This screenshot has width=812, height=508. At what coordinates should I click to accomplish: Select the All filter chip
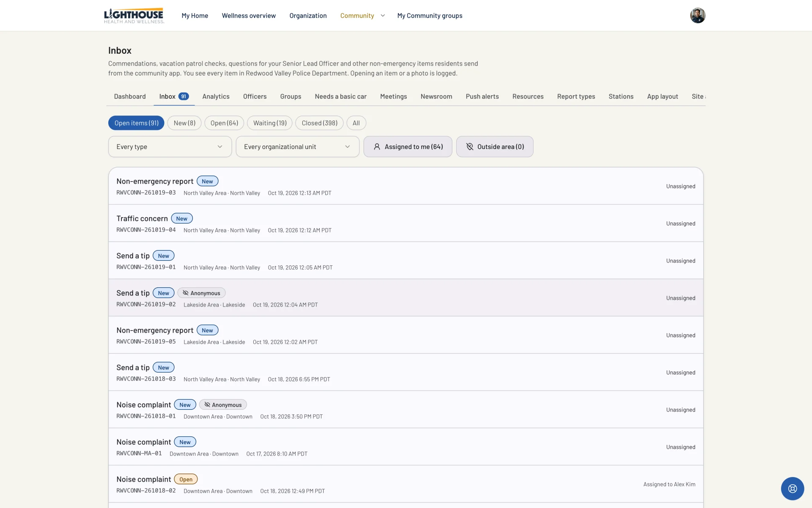(x=356, y=123)
